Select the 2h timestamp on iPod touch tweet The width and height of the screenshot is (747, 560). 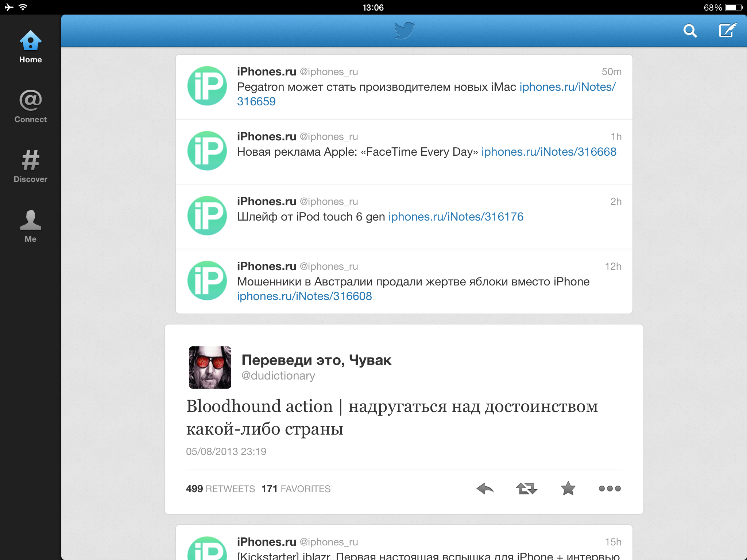pyautogui.click(x=616, y=202)
